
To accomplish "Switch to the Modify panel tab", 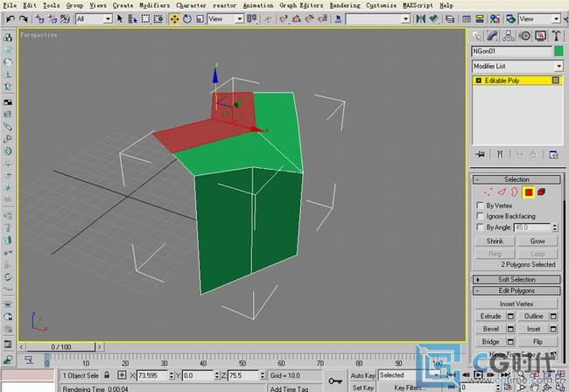I will tap(493, 36).
